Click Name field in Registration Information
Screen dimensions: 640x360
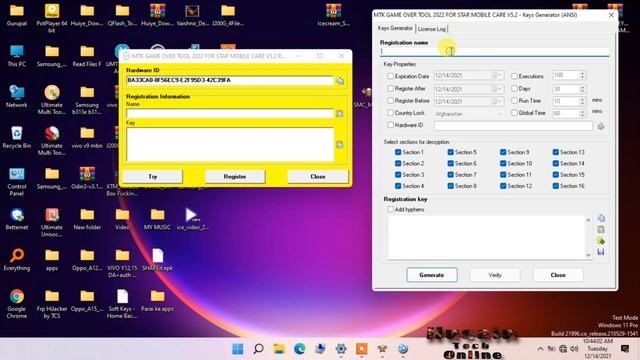point(230,113)
